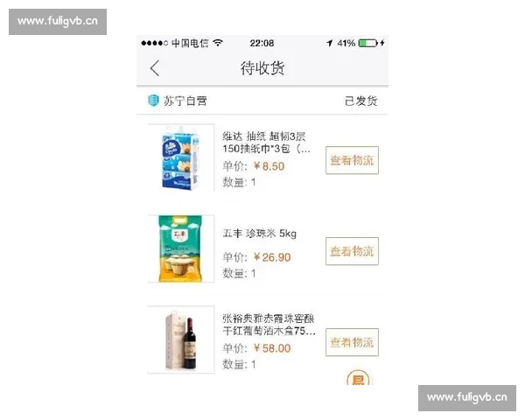The height and width of the screenshot is (420, 525).
Task: View logistics for Vinda tissue order
Action: [x=352, y=160]
